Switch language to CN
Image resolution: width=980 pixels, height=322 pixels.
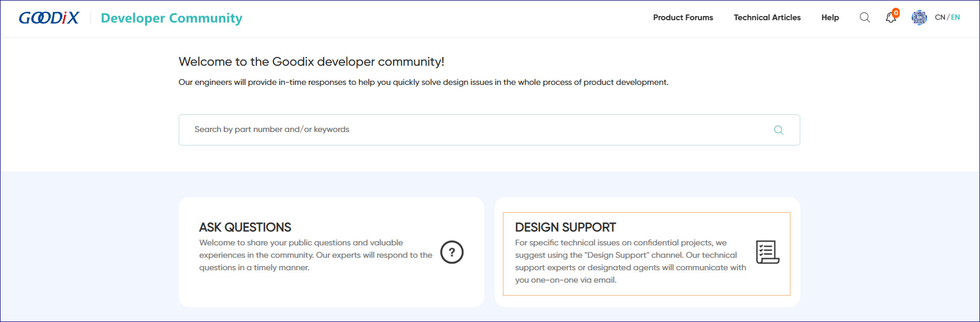[x=940, y=18]
